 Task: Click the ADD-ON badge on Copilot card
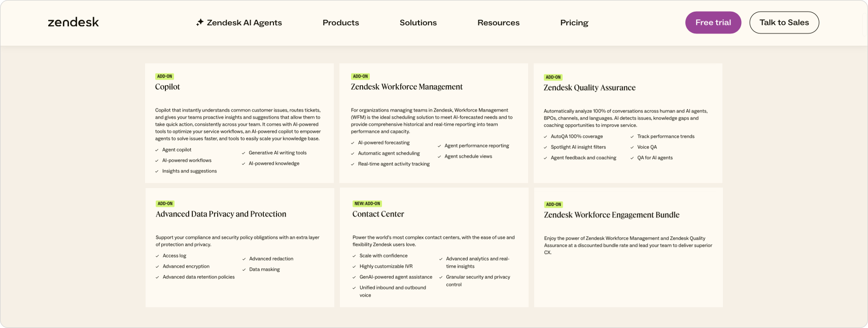[x=165, y=77]
